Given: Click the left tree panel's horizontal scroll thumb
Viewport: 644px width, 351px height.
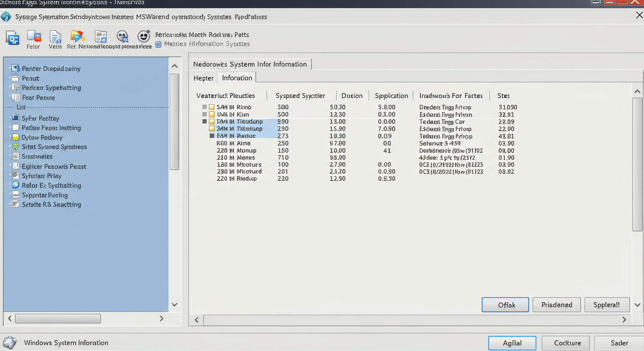Looking at the screenshot, I should [x=58, y=319].
